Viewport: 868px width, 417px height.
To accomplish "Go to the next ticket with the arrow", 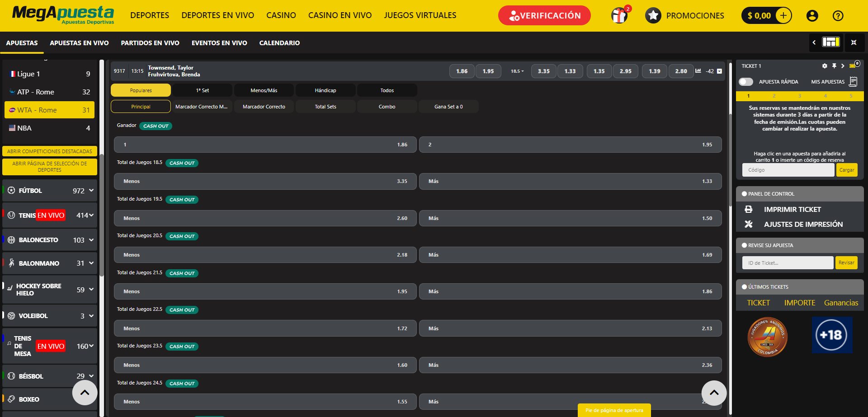I will (843, 66).
